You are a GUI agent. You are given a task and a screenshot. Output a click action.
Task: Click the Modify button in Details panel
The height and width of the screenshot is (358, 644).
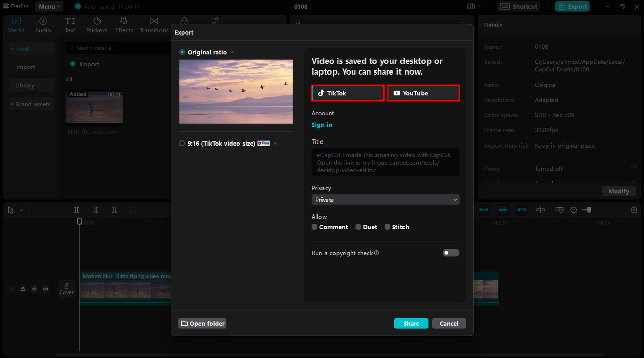619,191
